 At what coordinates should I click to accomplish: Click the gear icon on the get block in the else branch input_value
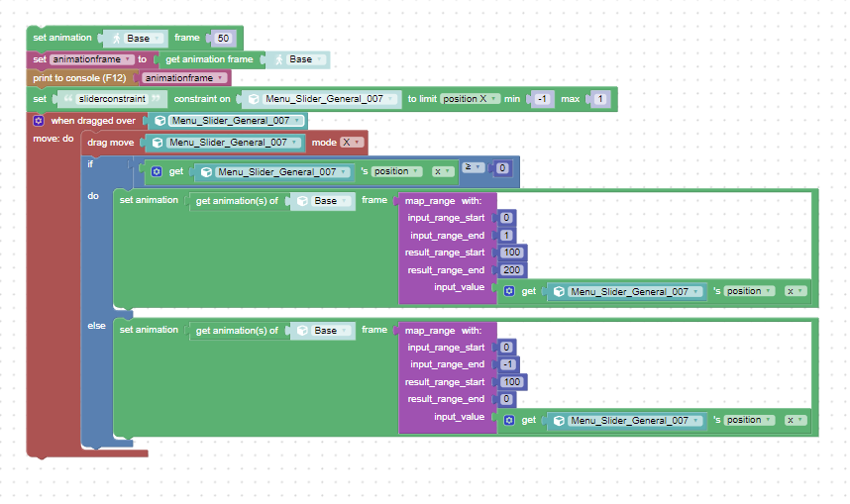tap(509, 420)
